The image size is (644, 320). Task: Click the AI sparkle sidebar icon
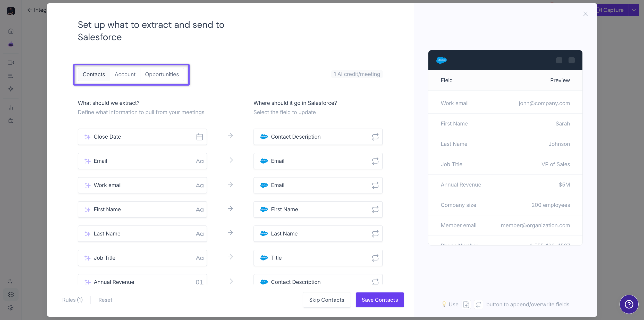11,89
